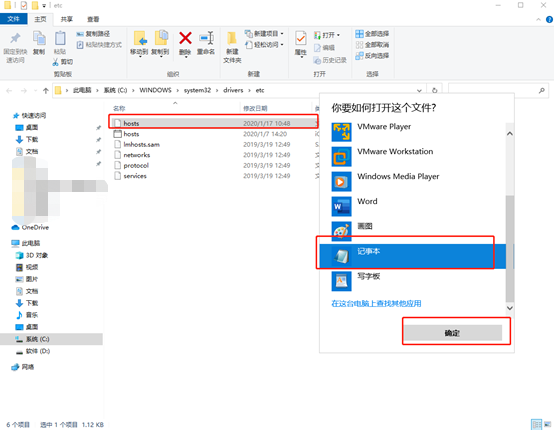Select the lmhosts.sam file
The width and height of the screenshot is (554, 430).
pos(214,145)
